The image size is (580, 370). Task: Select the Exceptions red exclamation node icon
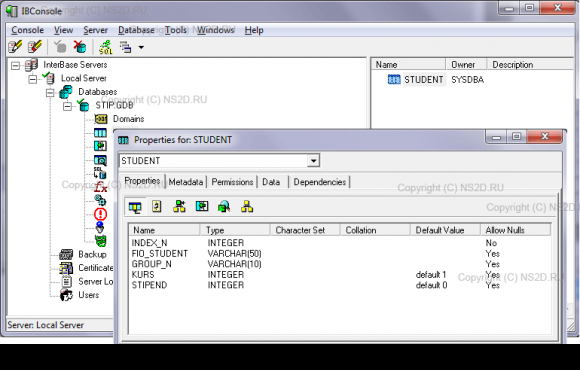click(100, 214)
